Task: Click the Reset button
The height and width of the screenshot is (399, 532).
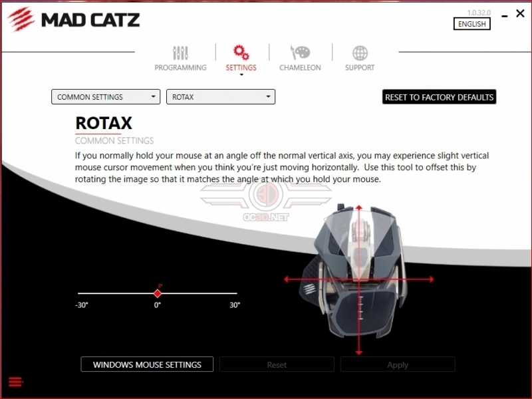Action: [x=277, y=364]
